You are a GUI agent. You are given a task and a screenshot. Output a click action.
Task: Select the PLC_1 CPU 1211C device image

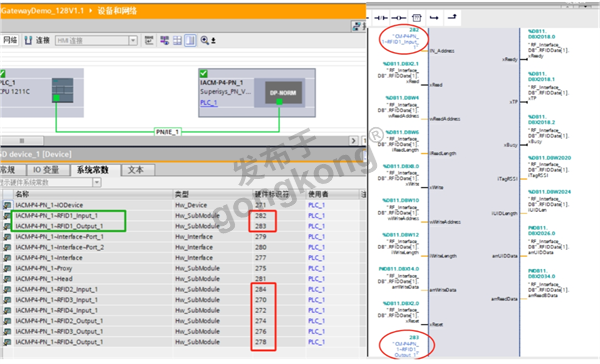tap(62, 90)
